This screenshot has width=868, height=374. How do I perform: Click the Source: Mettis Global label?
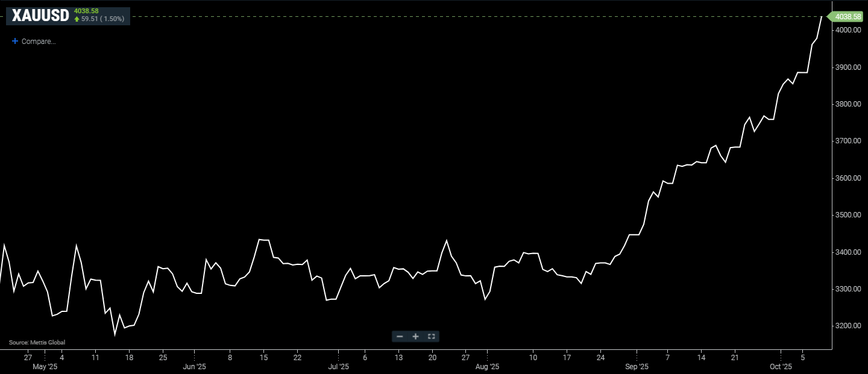pos(37,343)
